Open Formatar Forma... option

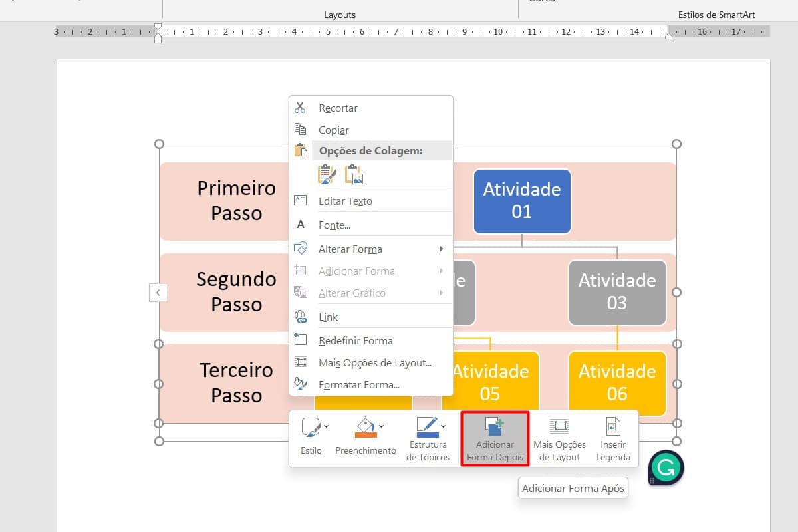click(358, 384)
